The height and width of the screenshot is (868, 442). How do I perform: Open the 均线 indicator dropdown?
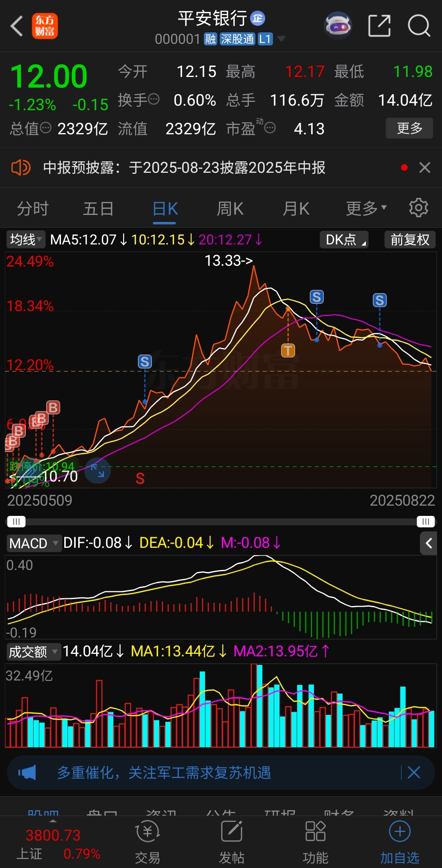[25, 240]
